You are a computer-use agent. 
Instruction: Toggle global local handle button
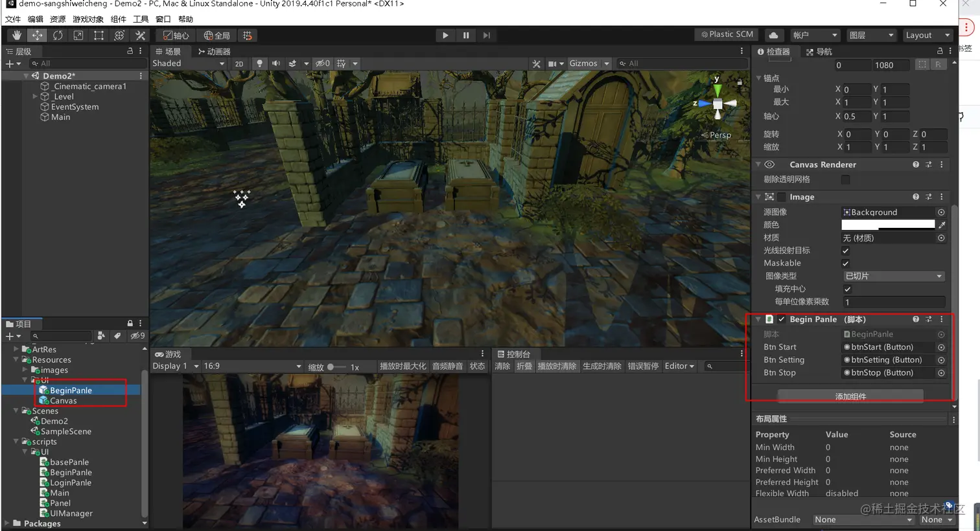tap(217, 35)
